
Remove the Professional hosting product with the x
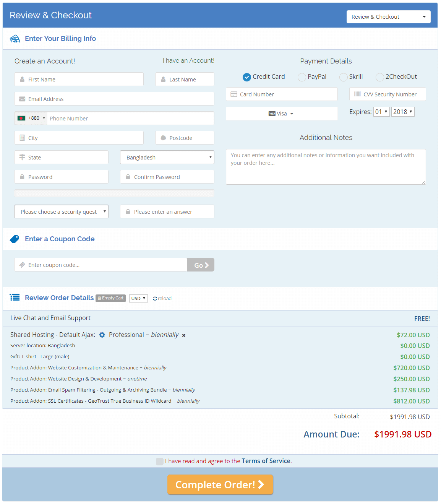pyautogui.click(x=183, y=335)
